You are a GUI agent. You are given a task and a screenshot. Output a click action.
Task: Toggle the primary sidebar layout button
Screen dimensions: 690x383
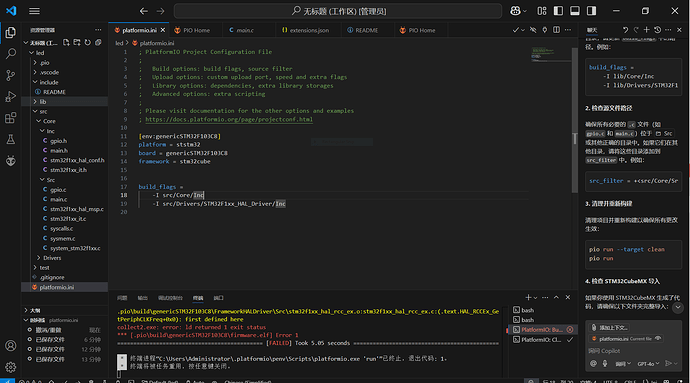tap(558, 11)
